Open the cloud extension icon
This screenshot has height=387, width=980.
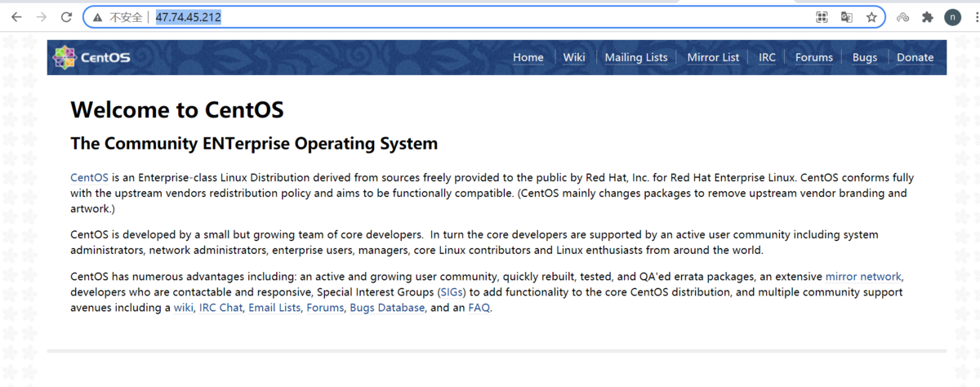pos(903,17)
